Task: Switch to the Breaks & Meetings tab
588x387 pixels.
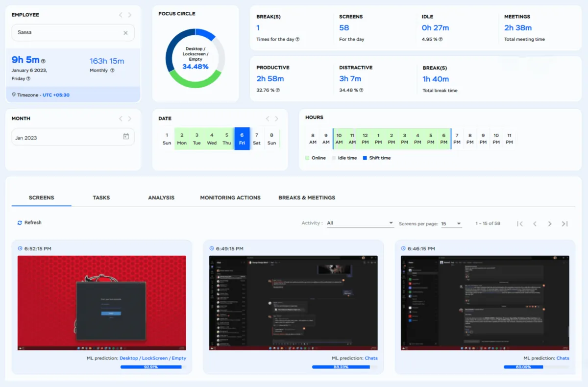Action: 307,197
